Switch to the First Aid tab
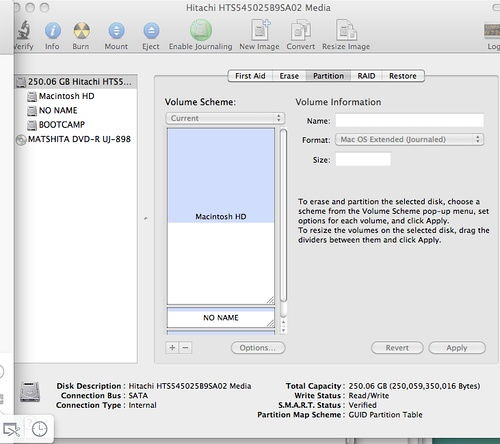The width and height of the screenshot is (500, 444). coord(250,76)
